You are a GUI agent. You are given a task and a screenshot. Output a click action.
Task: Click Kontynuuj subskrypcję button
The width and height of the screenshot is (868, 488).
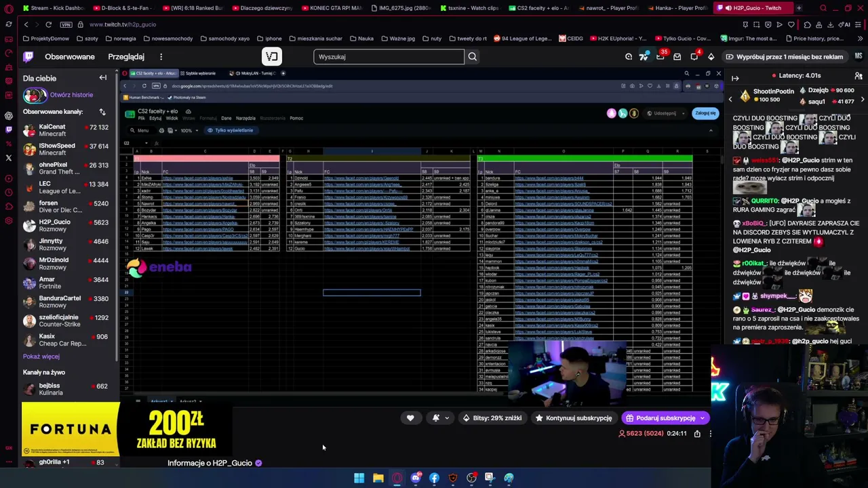click(x=574, y=418)
